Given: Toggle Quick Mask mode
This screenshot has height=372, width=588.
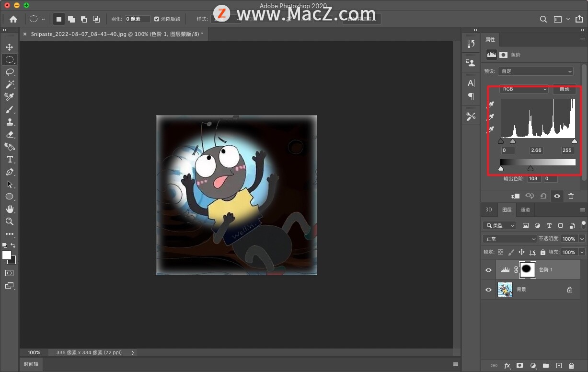Looking at the screenshot, I should pyautogui.click(x=10, y=273).
